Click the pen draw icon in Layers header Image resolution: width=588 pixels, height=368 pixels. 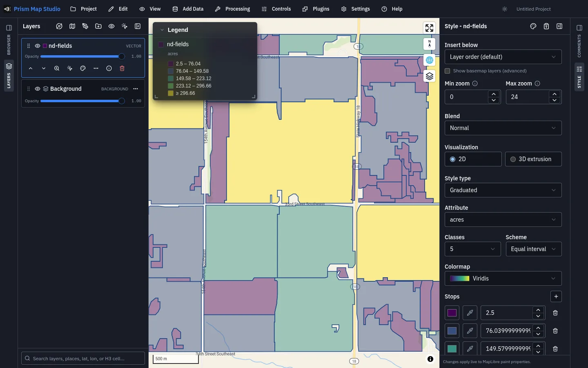click(85, 26)
